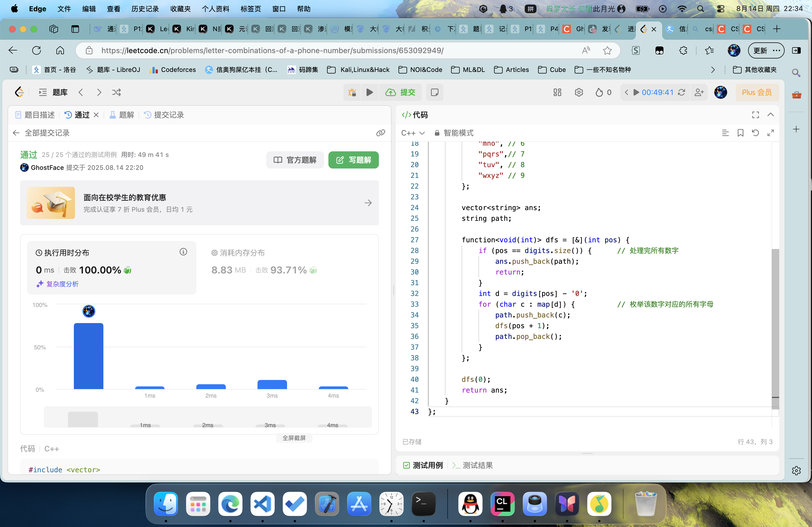
Task: Toggle the stopwatch play/pause timer
Action: click(x=636, y=92)
